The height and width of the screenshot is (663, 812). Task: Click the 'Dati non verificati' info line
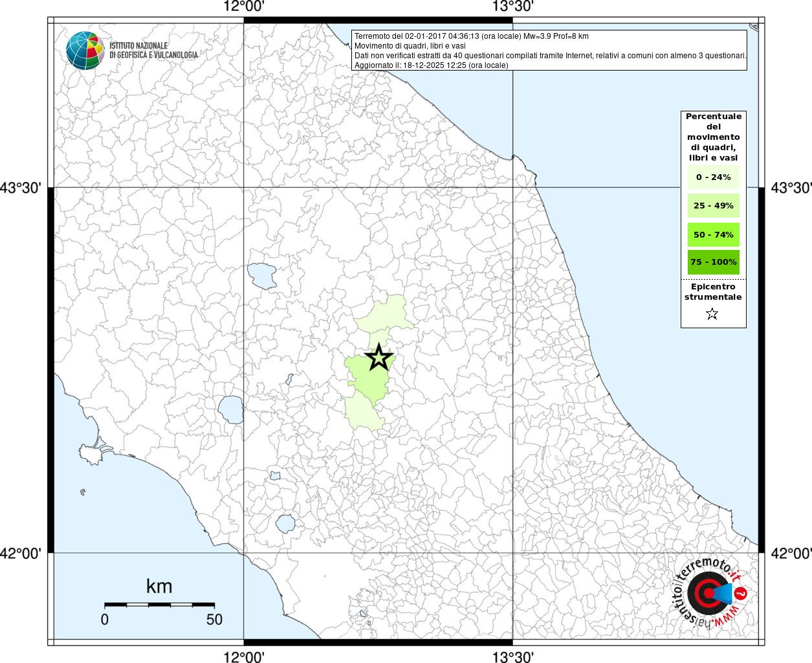click(x=551, y=56)
